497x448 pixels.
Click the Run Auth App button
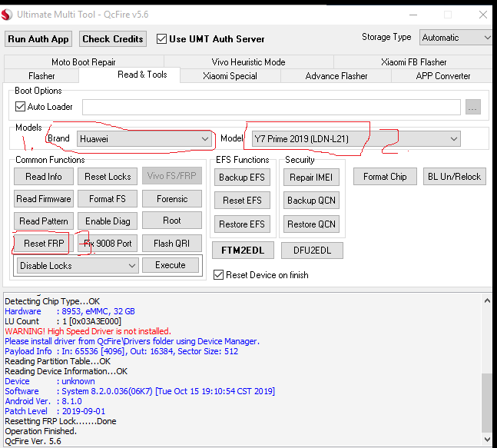(x=38, y=39)
